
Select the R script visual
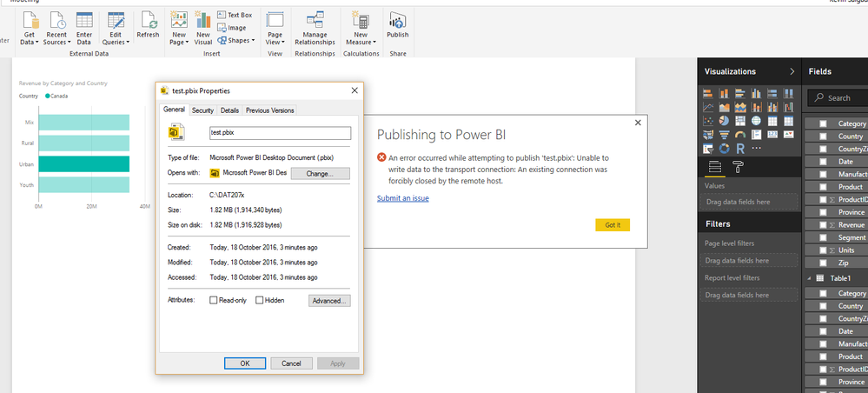click(x=740, y=149)
